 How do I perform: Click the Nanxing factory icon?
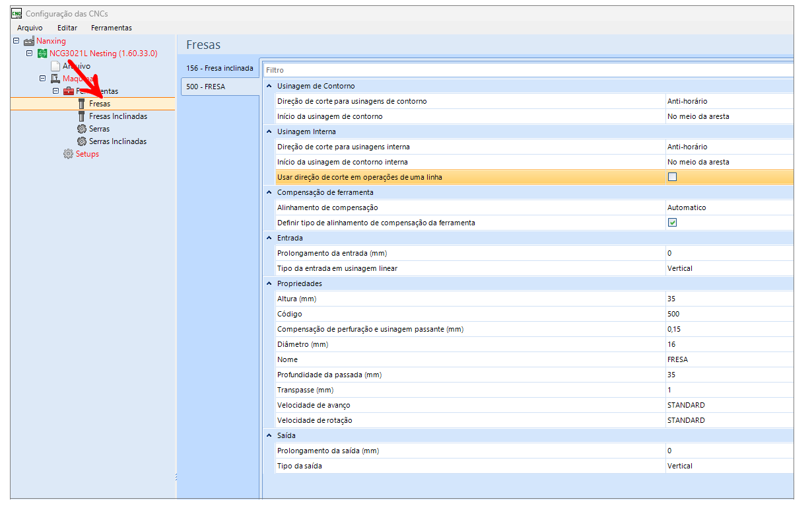coord(29,41)
